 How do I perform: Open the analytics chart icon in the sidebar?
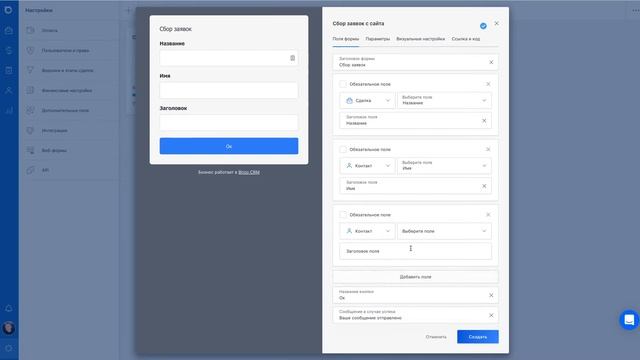9,110
